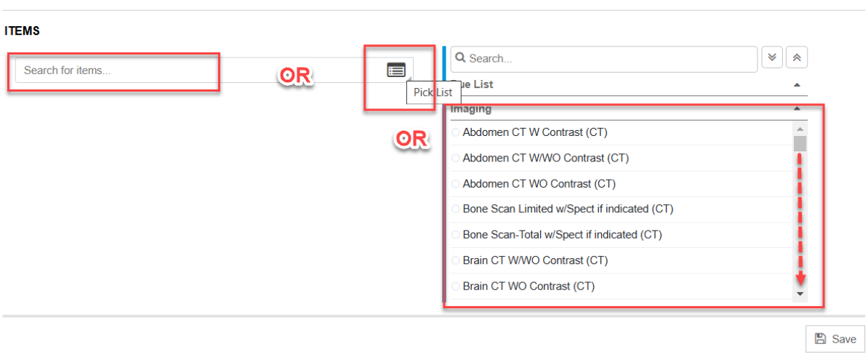The width and height of the screenshot is (868, 357).
Task: Click the expand all double-chevron button
Action: pos(771,58)
